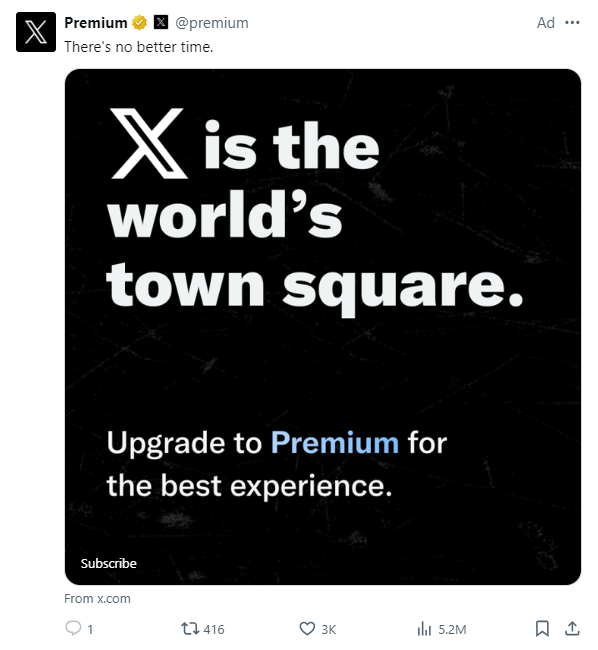
Task: Click the From x.com source link
Action: 97,599
